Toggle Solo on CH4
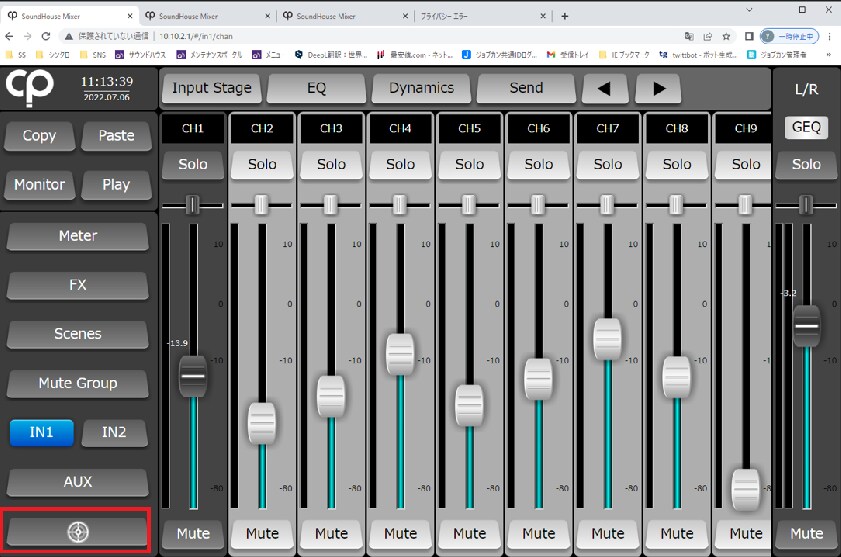Screen dimensions: 841x557 400,164
